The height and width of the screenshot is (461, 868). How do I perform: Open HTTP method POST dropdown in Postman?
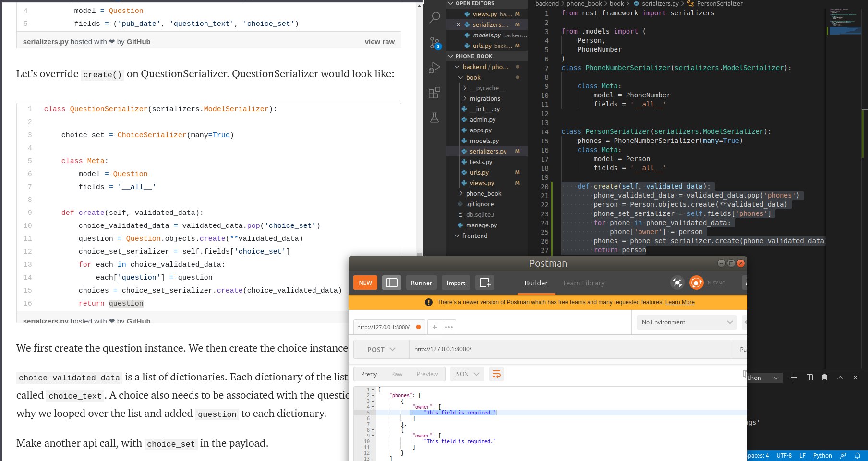coord(381,349)
